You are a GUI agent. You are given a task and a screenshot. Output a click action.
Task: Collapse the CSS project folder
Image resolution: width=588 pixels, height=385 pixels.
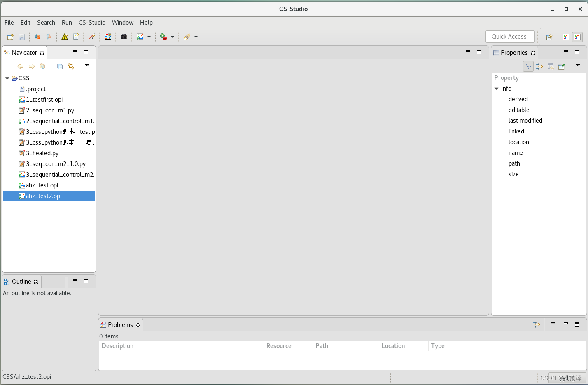click(7, 78)
